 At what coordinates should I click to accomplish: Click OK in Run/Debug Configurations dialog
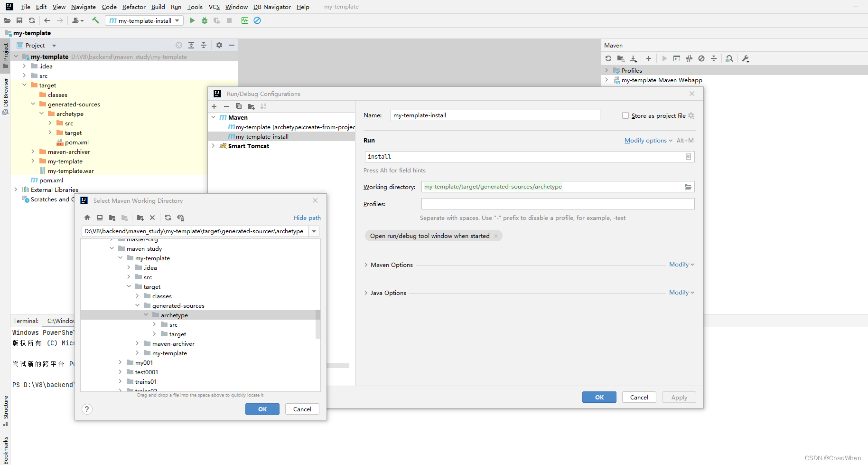pos(599,397)
